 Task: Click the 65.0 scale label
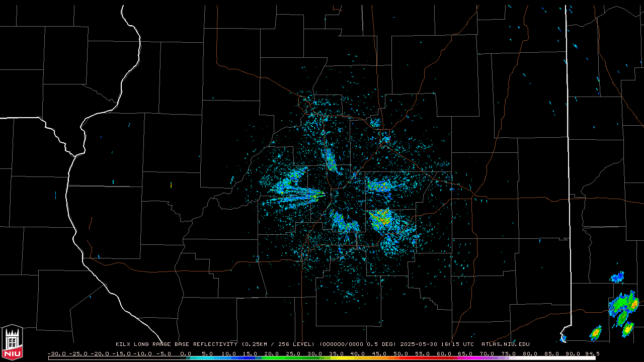(x=466, y=354)
